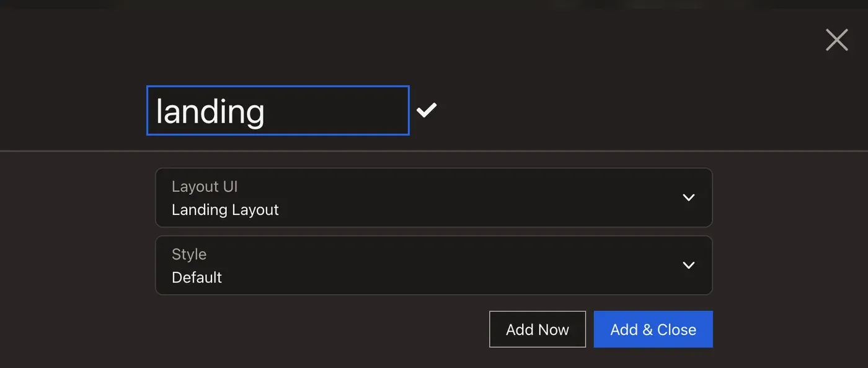
Task: Click the Add & Close button
Action: 653,329
